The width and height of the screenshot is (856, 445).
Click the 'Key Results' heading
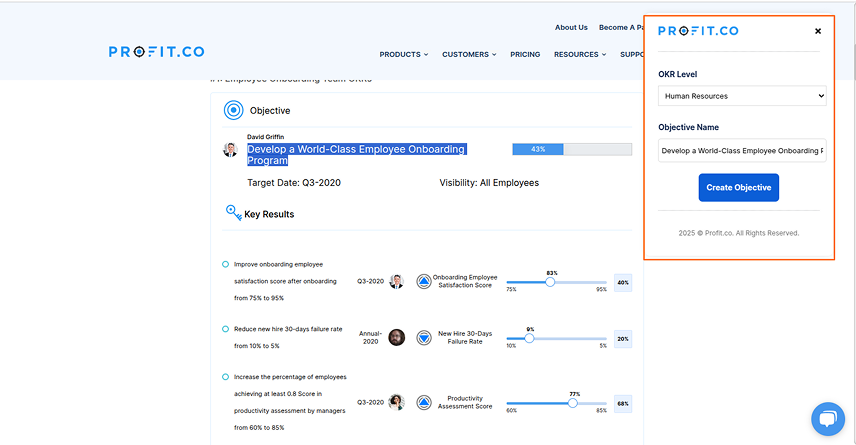[x=269, y=215]
